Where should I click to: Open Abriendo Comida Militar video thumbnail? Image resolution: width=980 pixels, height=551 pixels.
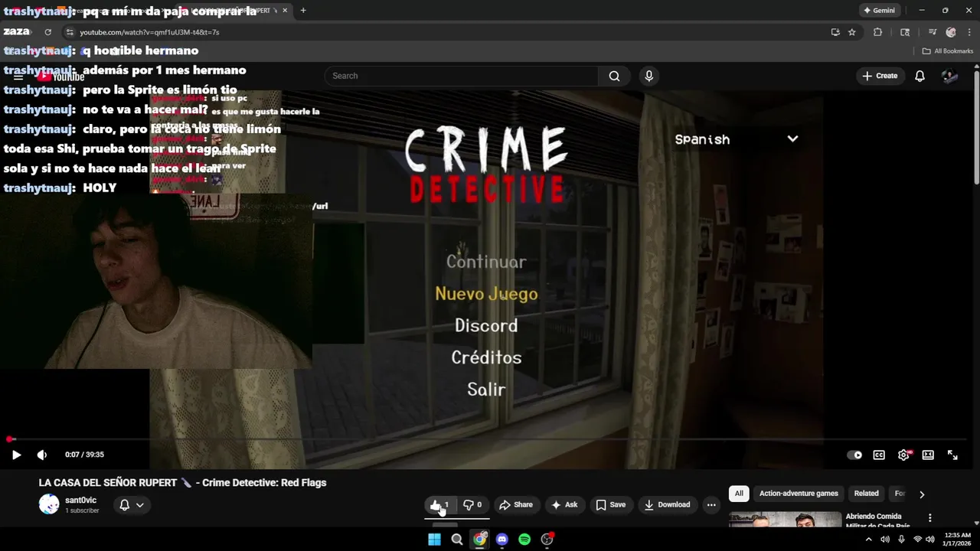(x=785, y=520)
